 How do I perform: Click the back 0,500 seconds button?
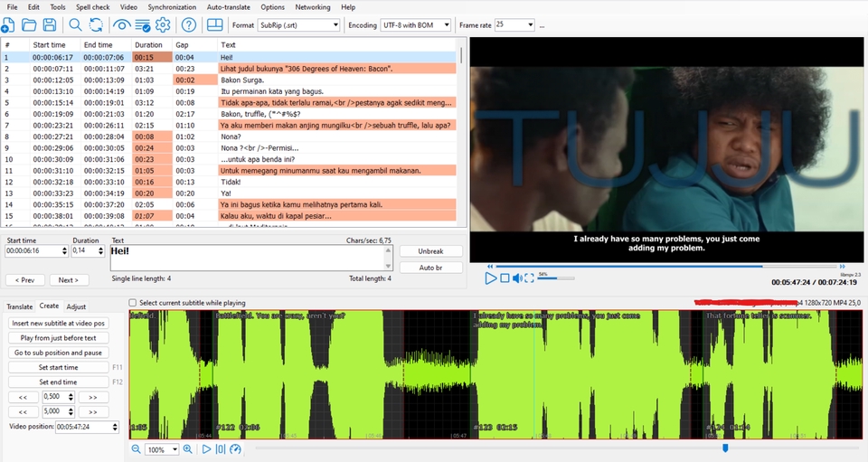[24, 397]
